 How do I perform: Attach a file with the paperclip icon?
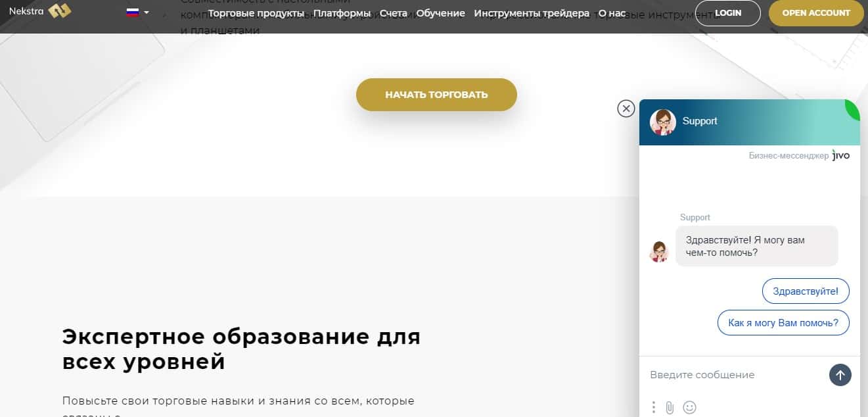coord(670,407)
